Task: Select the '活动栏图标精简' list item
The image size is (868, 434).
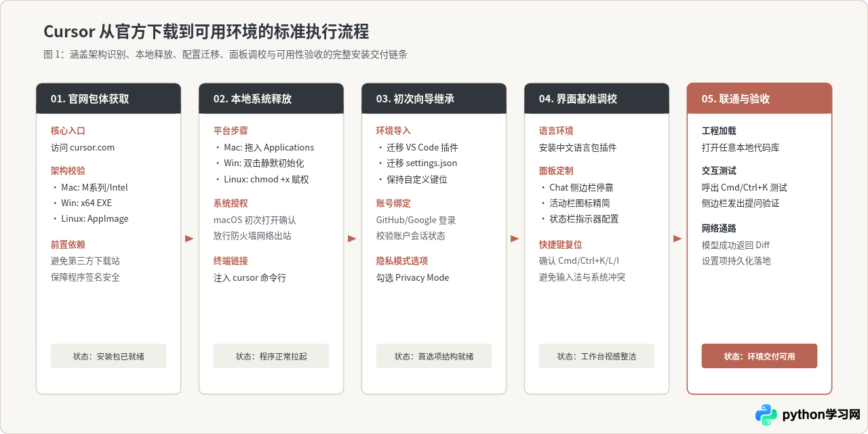Action: tap(574, 203)
